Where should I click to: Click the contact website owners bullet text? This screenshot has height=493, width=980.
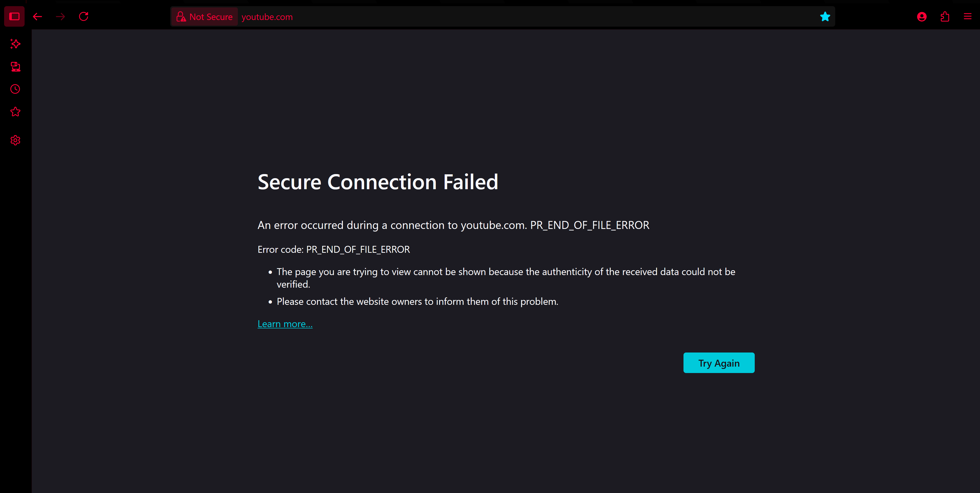coord(417,301)
